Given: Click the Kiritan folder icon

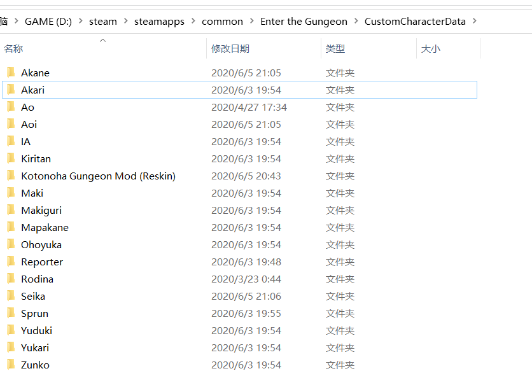Looking at the screenshot, I should (11, 158).
